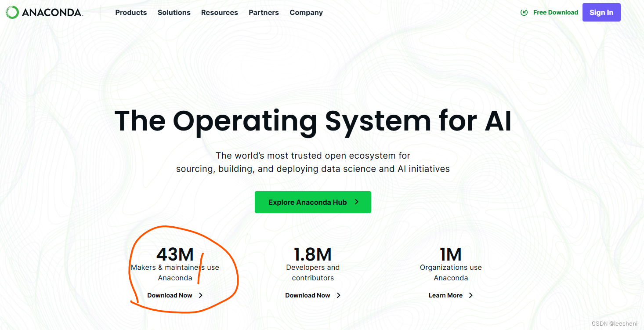644x330 pixels.
Task: Click the 1M statistic text
Action: [x=451, y=254]
